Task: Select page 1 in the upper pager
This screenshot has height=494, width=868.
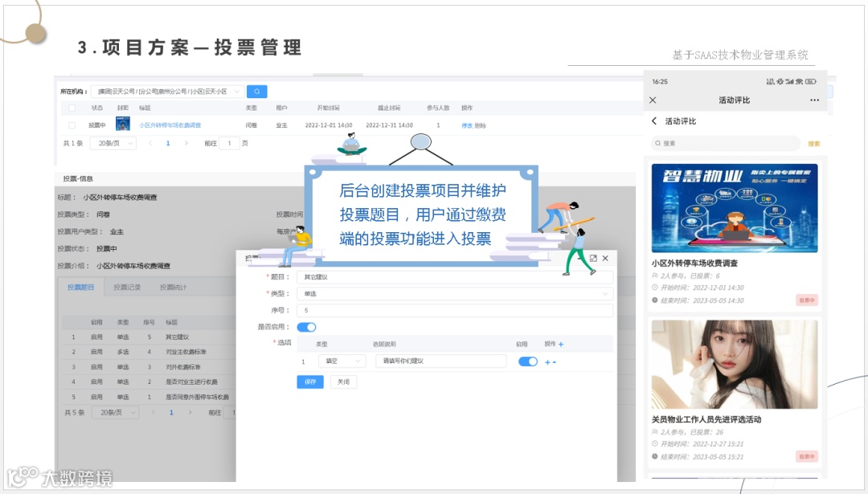Action: [168, 143]
